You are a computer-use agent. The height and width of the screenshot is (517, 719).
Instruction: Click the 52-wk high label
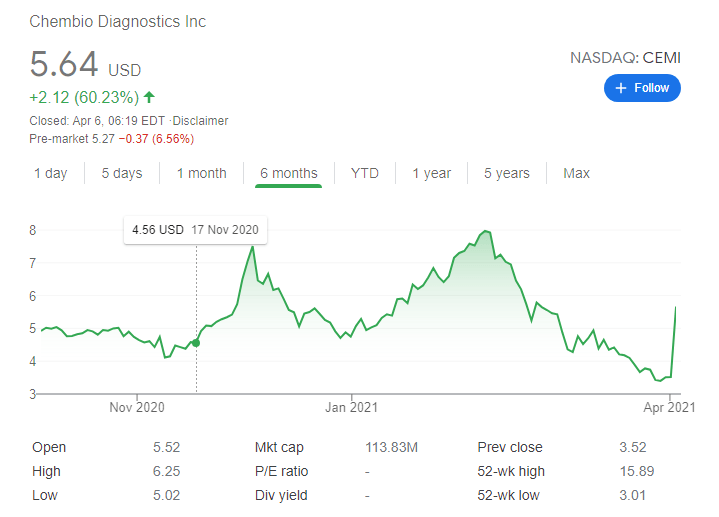pos(511,471)
